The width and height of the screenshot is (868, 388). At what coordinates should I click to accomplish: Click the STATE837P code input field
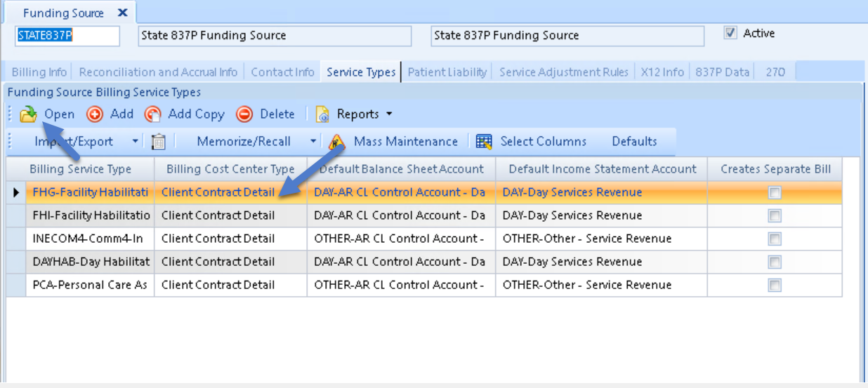point(67,36)
